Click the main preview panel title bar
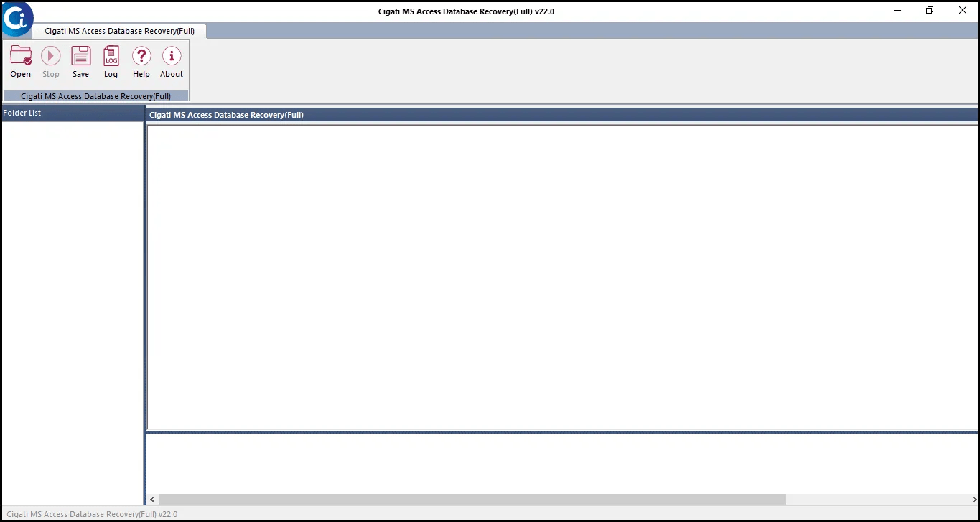This screenshot has width=980, height=522. coord(562,115)
